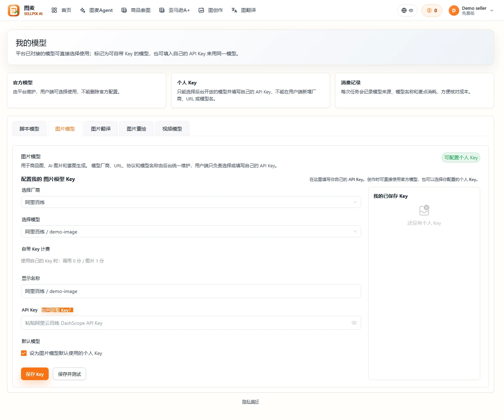Open 首页 in the top navigation
504x420 pixels.
[x=62, y=10]
